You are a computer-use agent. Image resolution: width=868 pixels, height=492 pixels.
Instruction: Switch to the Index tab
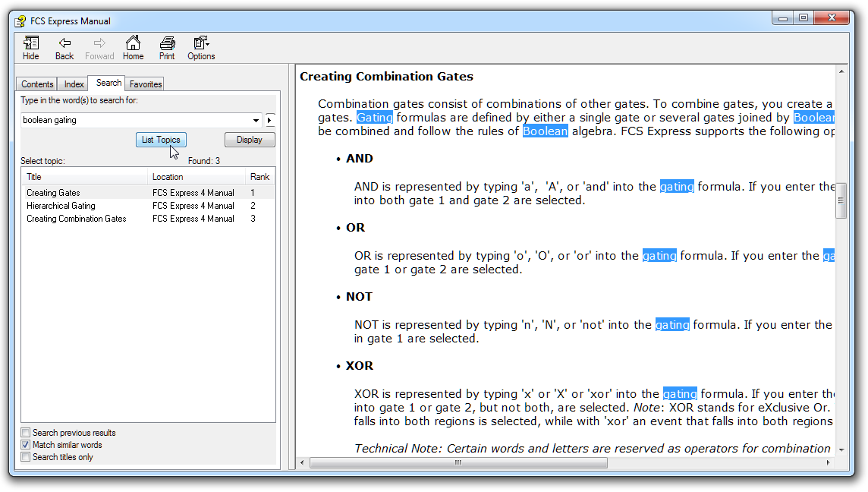point(74,84)
